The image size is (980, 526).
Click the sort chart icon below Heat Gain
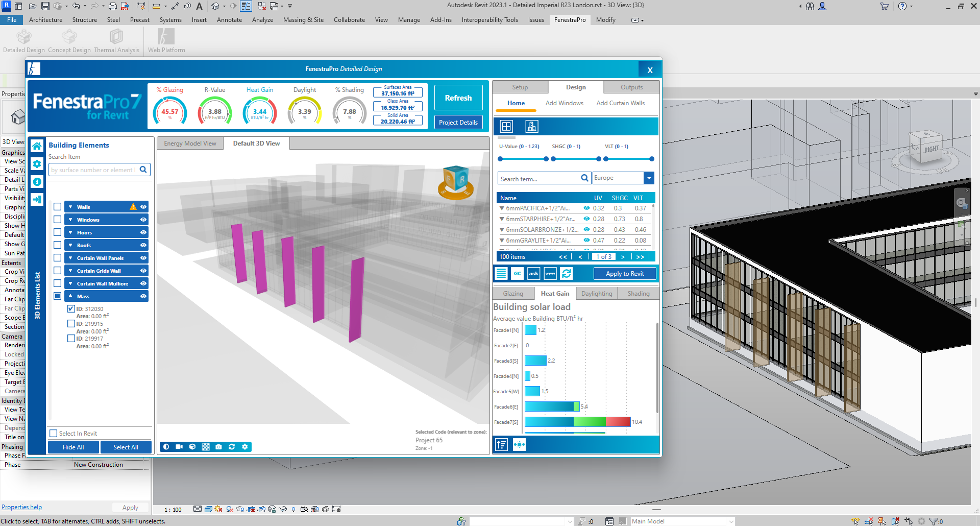tap(501, 445)
